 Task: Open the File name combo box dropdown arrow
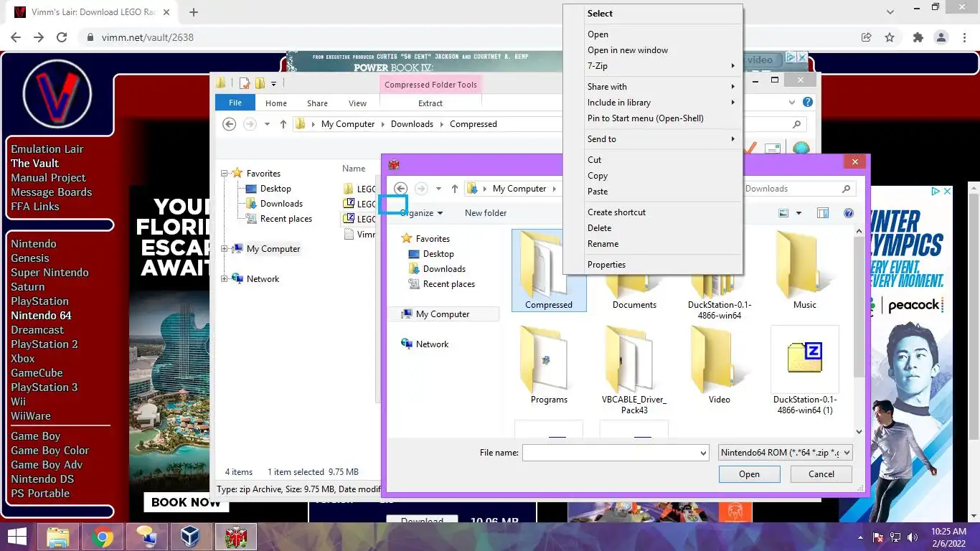pyautogui.click(x=702, y=453)
